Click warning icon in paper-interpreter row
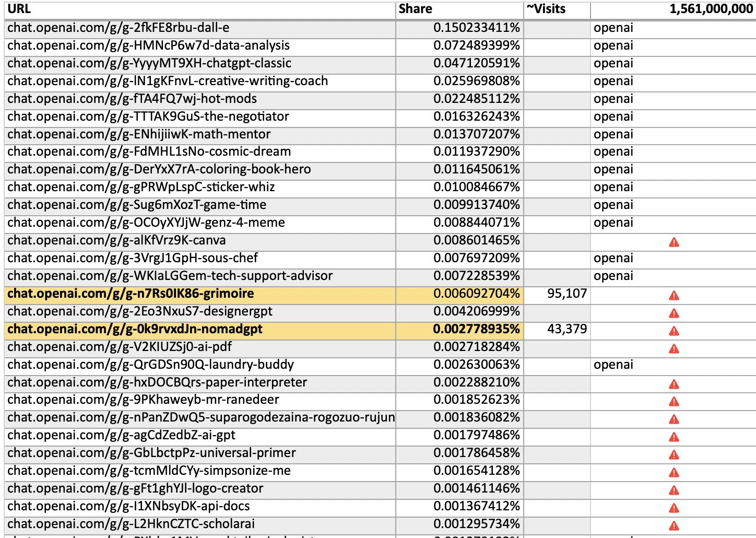The width and height of the screenshot is (756, 538). click(x=674, y=384)
